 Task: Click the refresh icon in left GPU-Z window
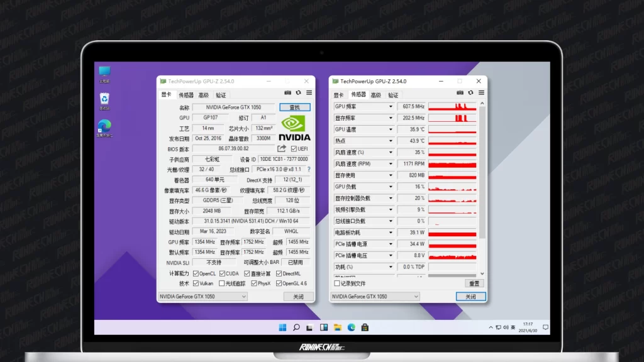[298, 93]
